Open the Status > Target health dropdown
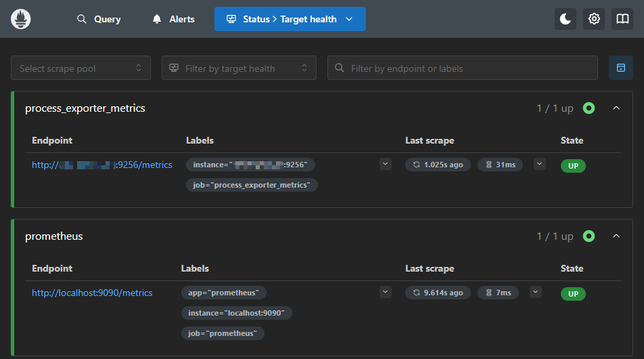 tap(290, 19)
